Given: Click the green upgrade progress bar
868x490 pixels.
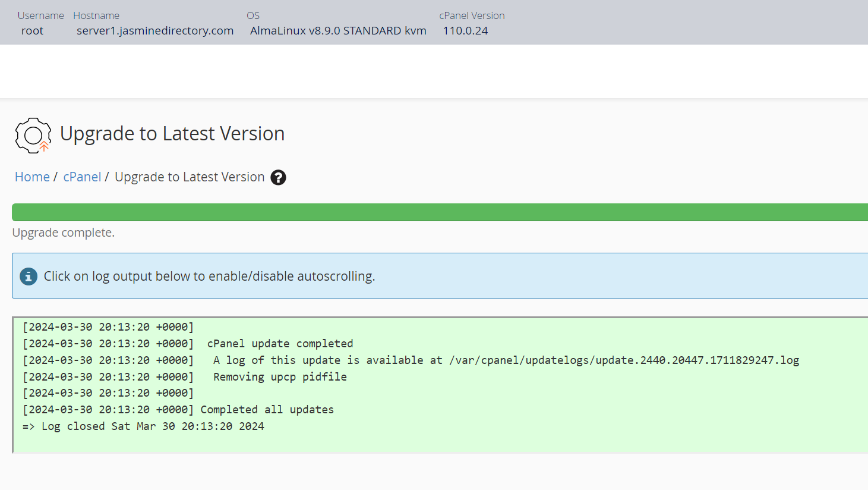Looking at the screenshot, I should click(x=440, y=212).
